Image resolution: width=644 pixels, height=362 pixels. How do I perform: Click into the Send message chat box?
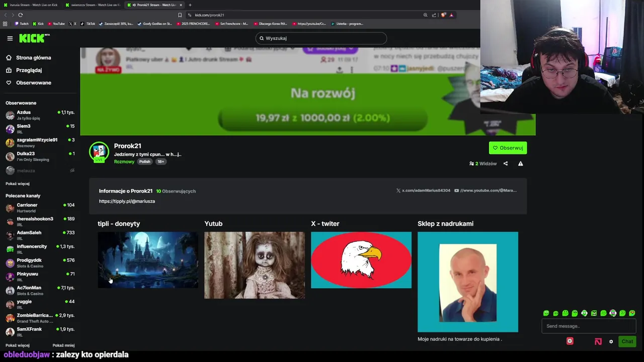pyautogui.click(x=589, y=326)
